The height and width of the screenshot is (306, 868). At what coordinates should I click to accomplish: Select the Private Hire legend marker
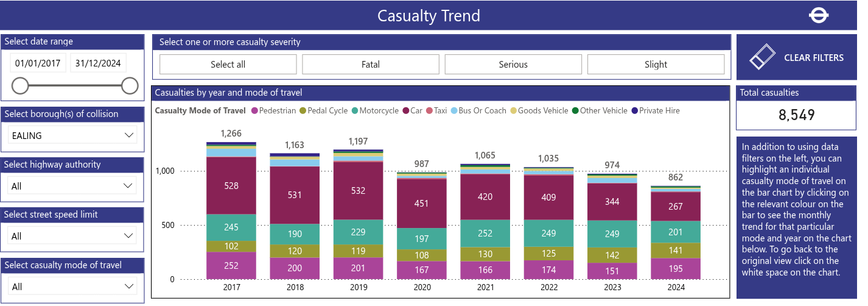pyautogui.click(x=634, y=111)
